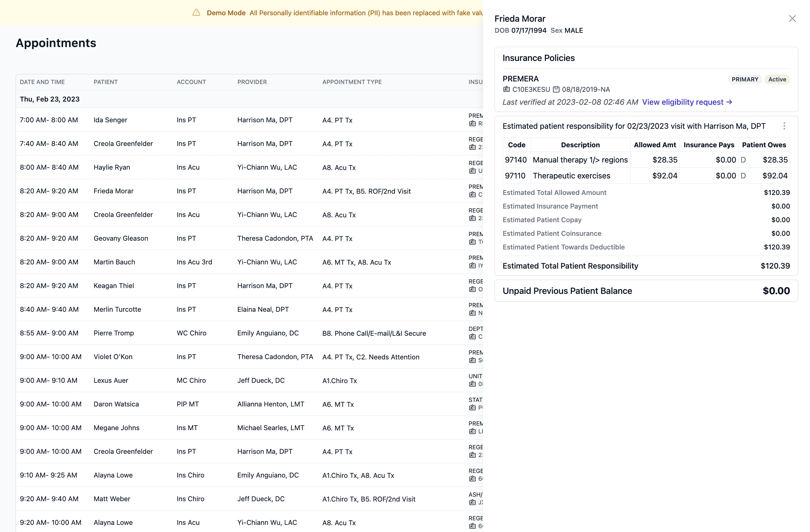The width and height of the screenshot is (810, 532).
Task: Select patient Haylie Ryan
Action: pyautogui.click(x=112, y=167)
